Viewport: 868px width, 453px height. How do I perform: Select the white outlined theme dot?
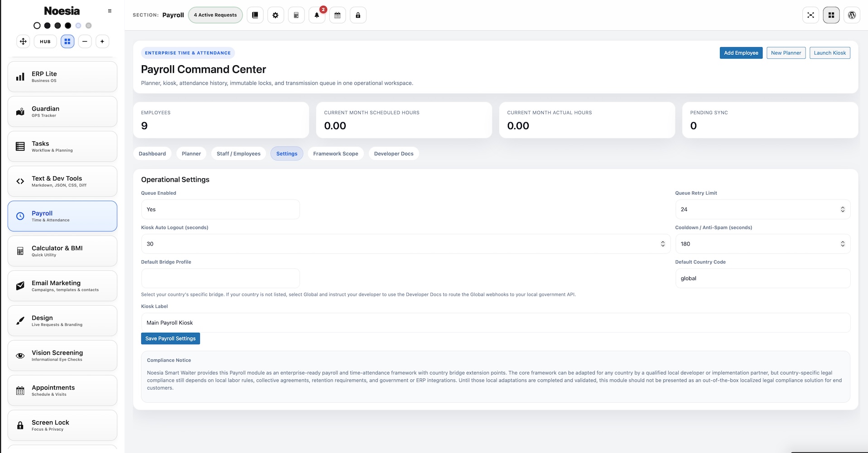click(37, 25)
